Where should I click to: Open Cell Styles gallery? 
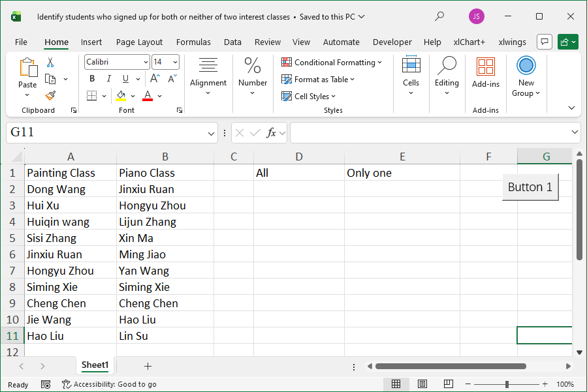pyautogui.click(x=309, y=96)
